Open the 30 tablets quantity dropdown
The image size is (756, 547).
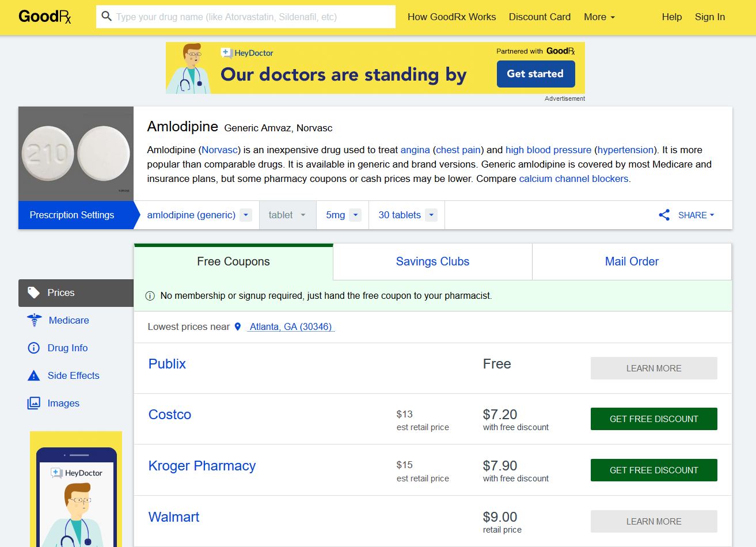click(x=407, y=215)
